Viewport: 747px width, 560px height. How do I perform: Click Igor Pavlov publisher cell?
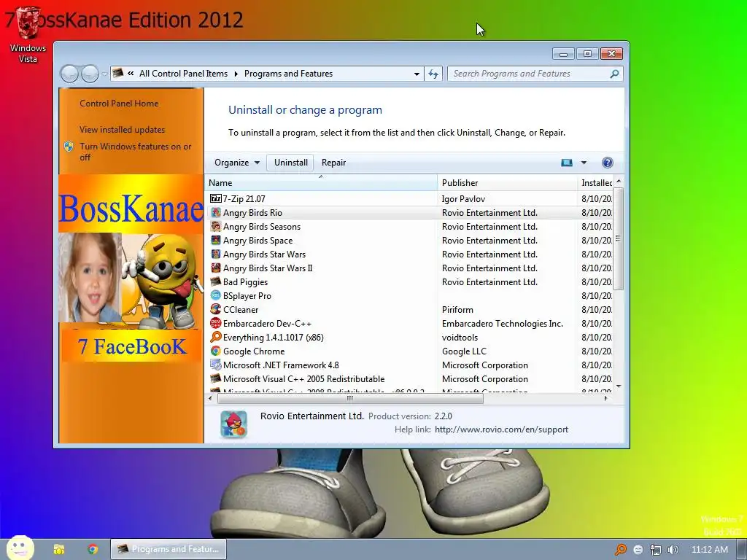click(x=463, y=198)
